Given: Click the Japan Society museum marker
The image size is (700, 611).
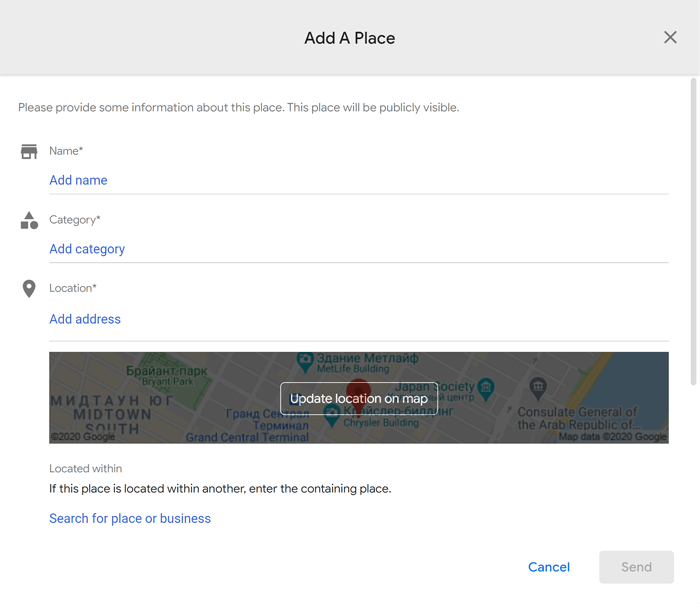Looking at the screenshot, I should tap(486, 389).
